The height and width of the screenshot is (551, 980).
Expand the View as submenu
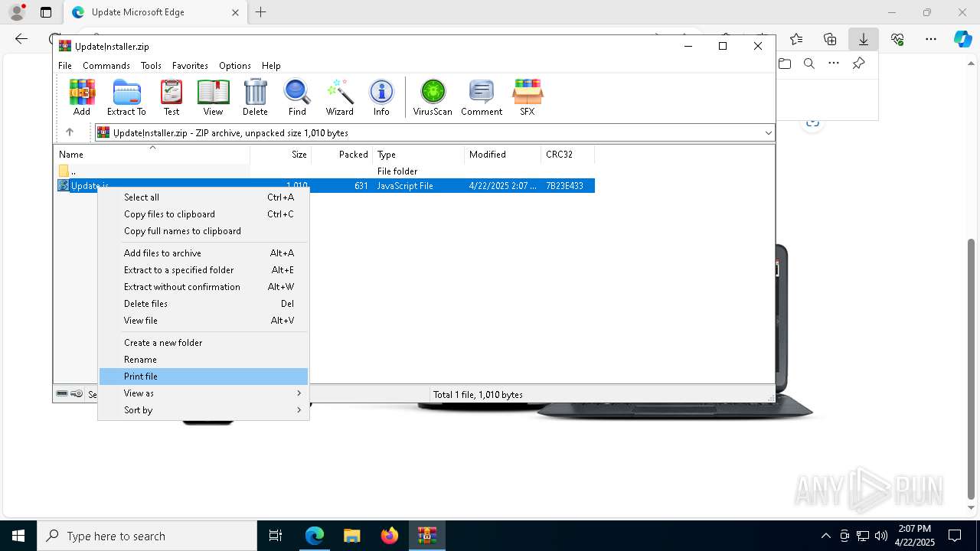pyautogui.click(x=203, y=393)
